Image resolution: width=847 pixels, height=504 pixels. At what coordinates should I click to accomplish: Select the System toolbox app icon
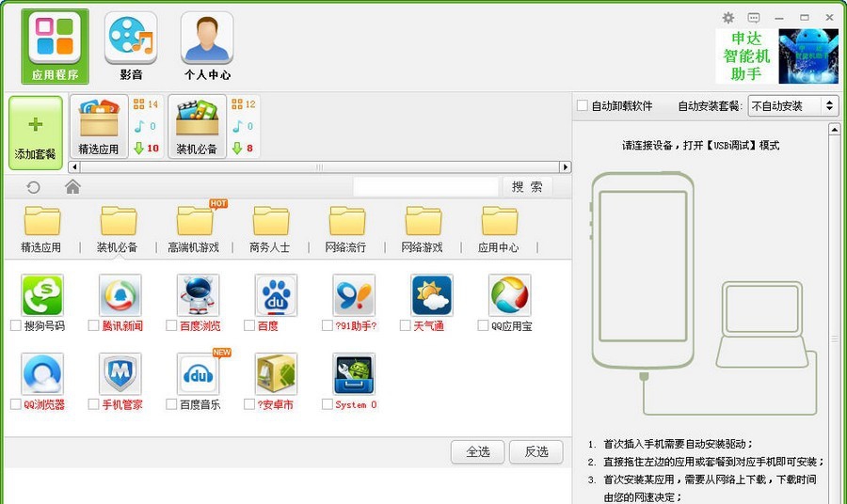[354, 374]
